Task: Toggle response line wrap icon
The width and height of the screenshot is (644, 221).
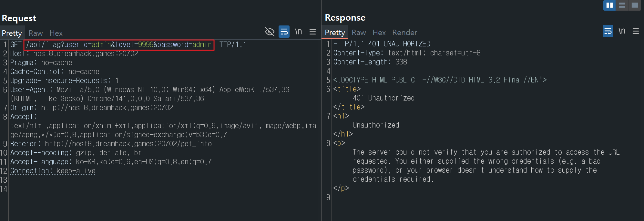Action: click(608, 31)
